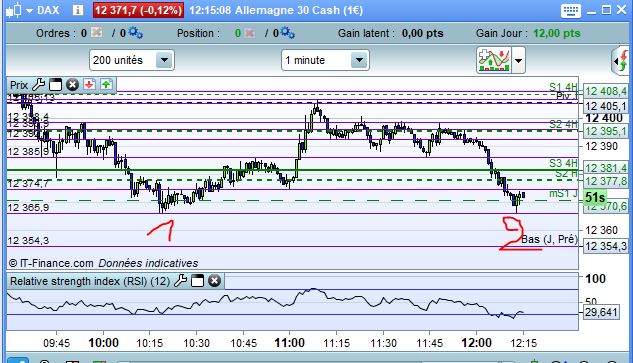Image resolution: width=633 pixels, height=363 pixels.
Task: Open the RSI panel wrench settings
Action: pyautogui.click(x=180, y=281)
